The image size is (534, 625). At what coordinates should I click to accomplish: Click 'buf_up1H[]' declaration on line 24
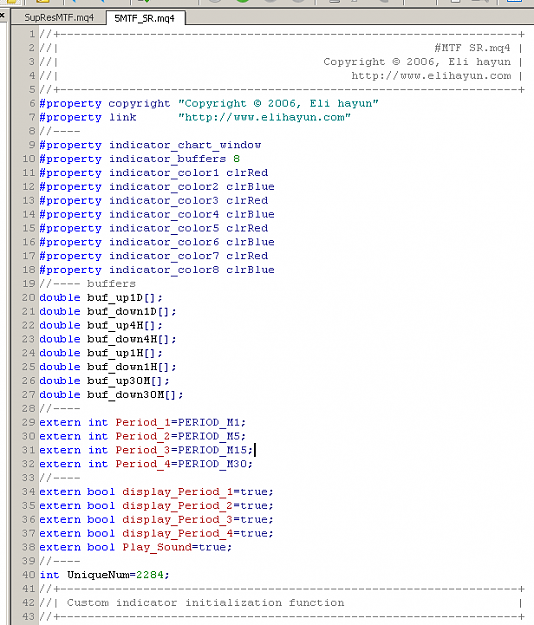(121, 353)
